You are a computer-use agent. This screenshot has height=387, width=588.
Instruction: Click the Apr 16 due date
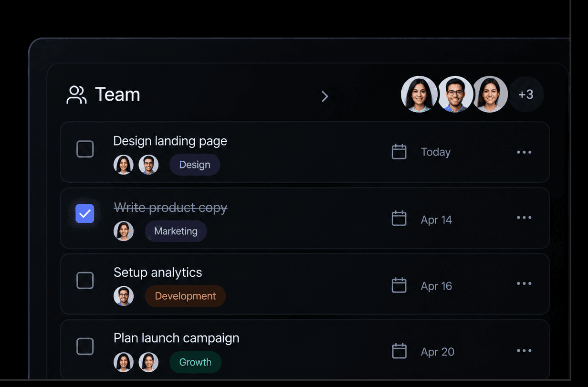pos(436,286)
